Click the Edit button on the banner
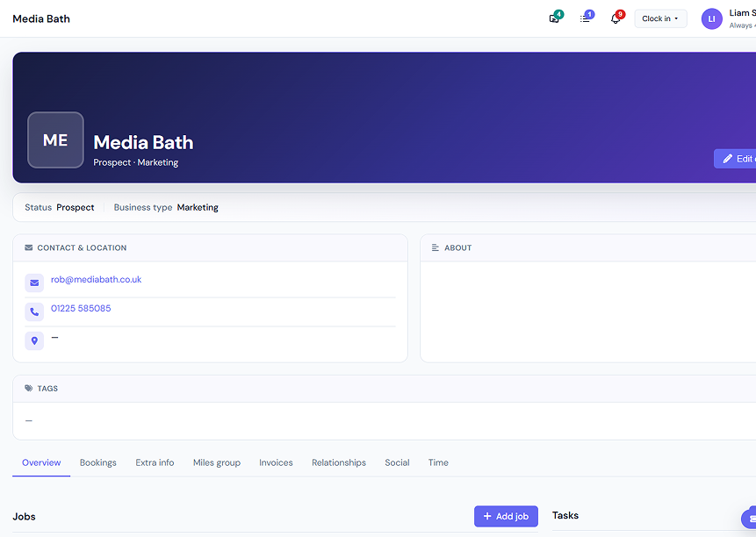The height and width of the screenshot is (537, 756). coord(736,159)
